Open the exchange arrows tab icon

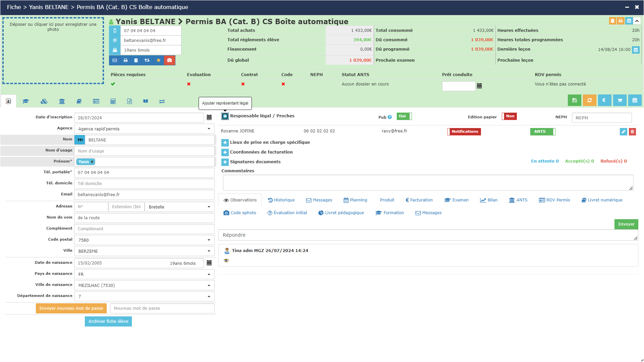pyautogui.click(x=162, y=101)
